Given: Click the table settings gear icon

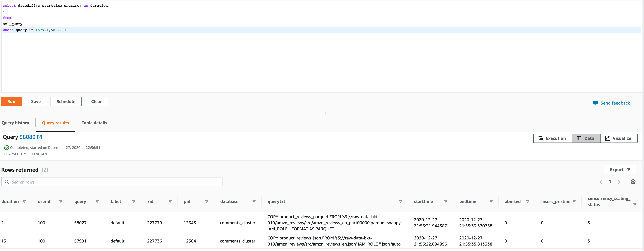Looking at the screenshot, I should pyautogui.click(x=633, y=182).
